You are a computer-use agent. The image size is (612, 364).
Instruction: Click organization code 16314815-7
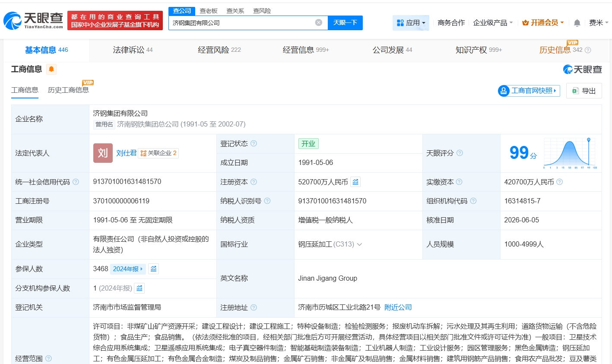522,201
